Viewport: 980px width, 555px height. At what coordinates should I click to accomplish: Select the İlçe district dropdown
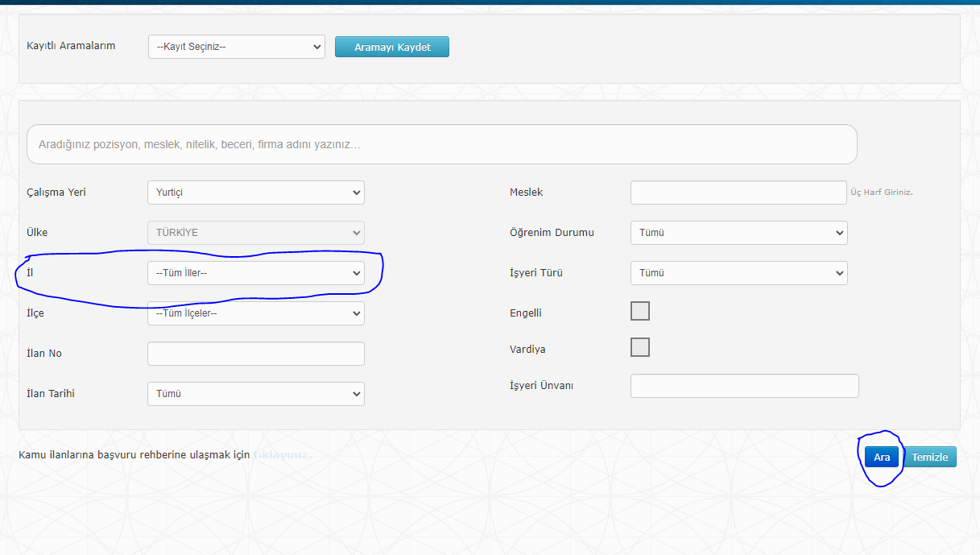point(255,313)
